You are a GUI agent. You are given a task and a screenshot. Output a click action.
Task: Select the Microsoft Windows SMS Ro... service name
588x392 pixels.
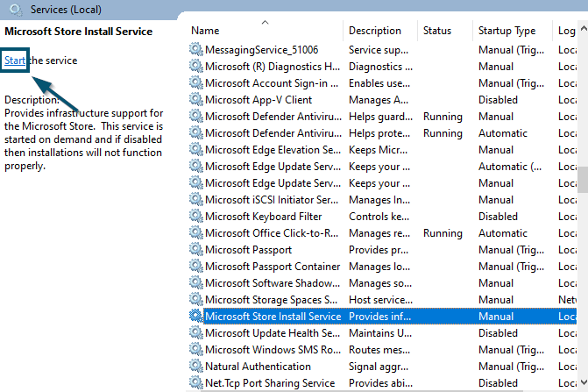click(273, 350)
